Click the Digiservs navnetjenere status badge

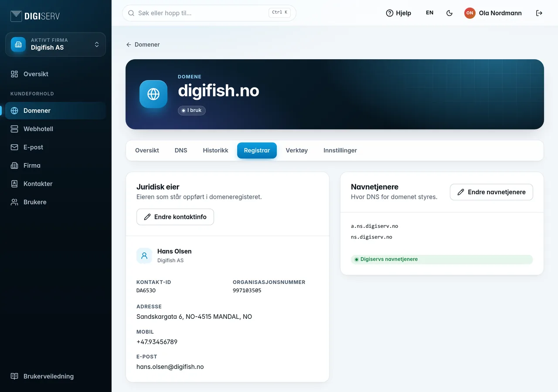click(x=442, y=260)
